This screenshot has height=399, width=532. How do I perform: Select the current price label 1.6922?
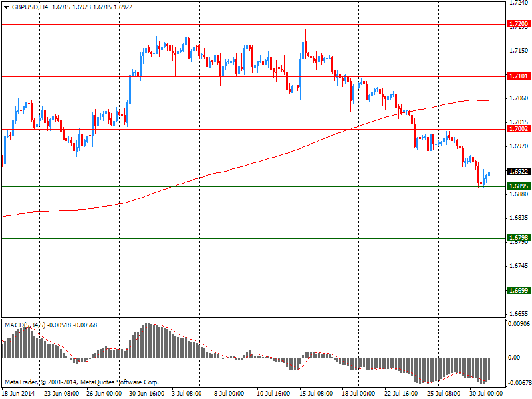[x=519, y=172]
